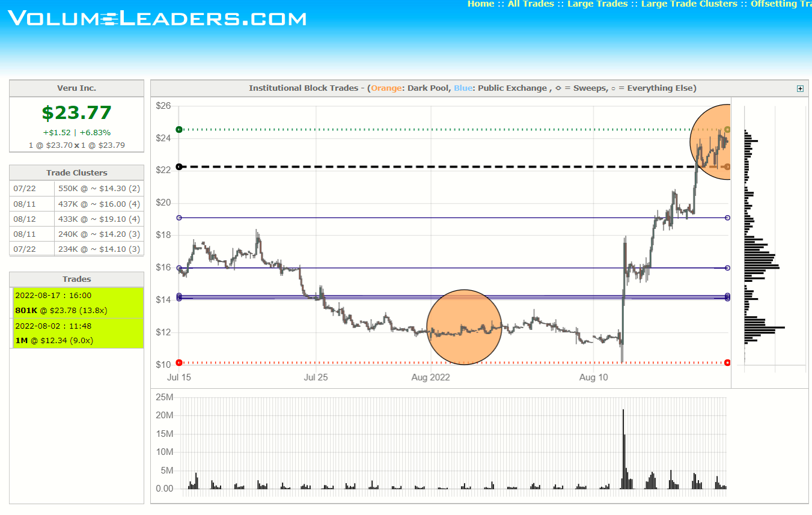The image size is (812, 515).
Task: Click the Jul 25 date axis label
Action: tap(316, 377)
